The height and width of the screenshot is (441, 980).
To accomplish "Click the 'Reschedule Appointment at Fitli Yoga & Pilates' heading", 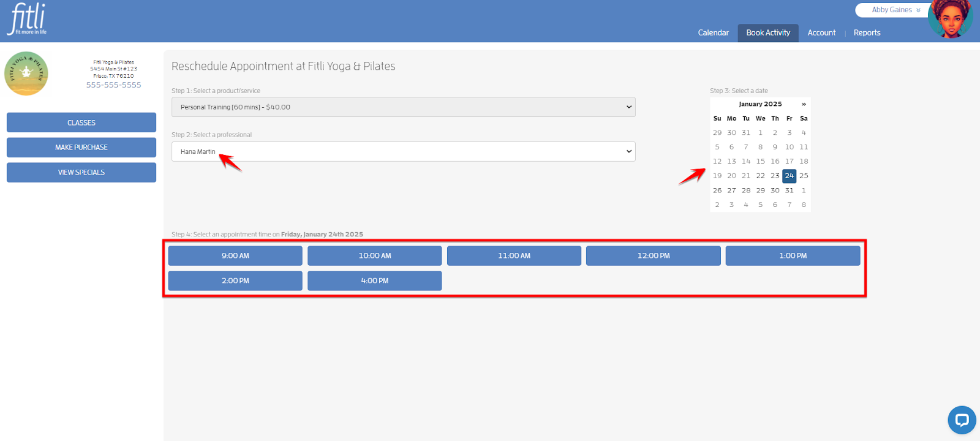I will [284, 66].
